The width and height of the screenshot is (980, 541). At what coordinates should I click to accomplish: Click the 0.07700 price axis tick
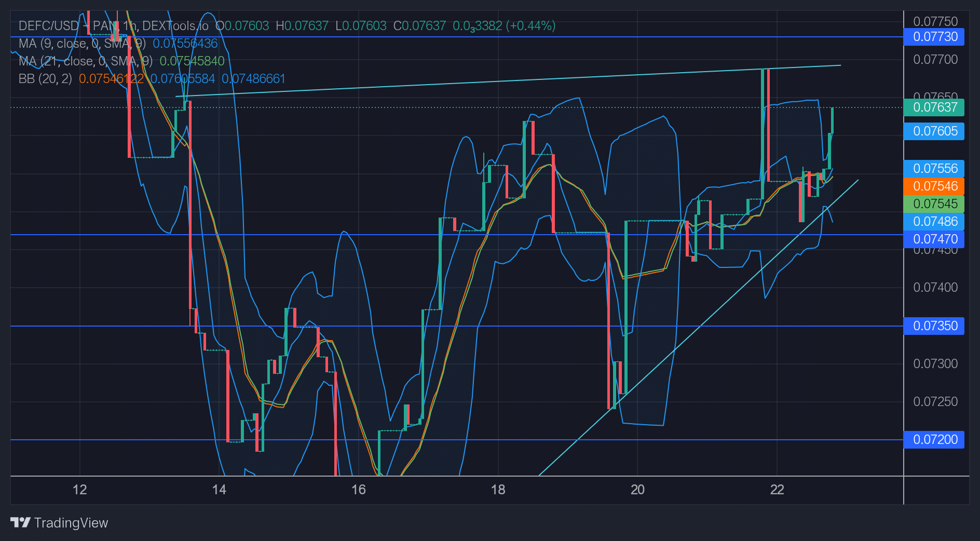[x=935, y=59]
